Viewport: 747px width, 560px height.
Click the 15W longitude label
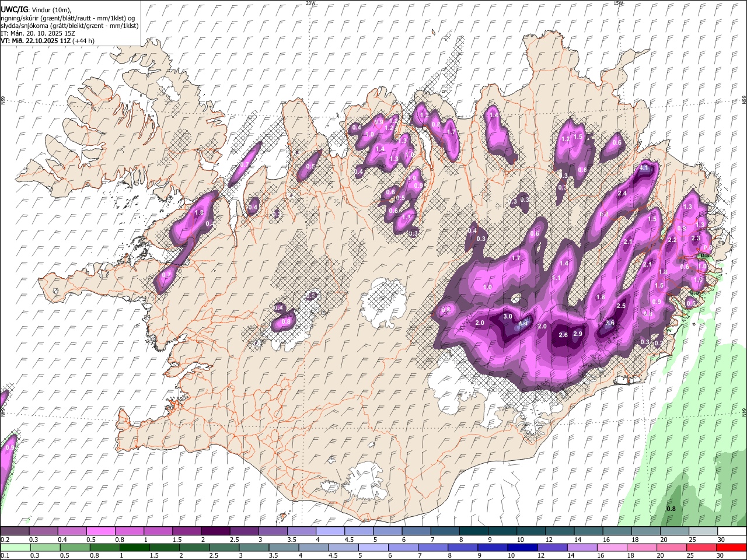pyautogui.click(x=619, y=3)
